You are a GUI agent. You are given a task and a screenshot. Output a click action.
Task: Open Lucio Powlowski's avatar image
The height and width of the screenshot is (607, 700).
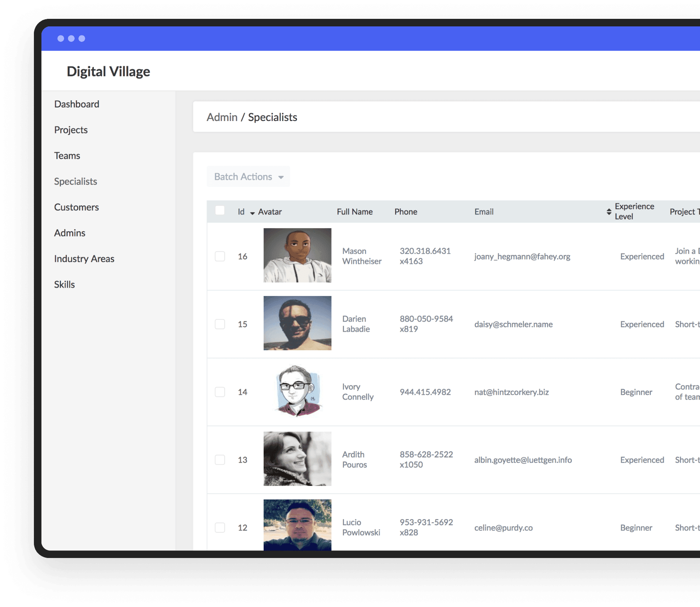tap(297, 525)
